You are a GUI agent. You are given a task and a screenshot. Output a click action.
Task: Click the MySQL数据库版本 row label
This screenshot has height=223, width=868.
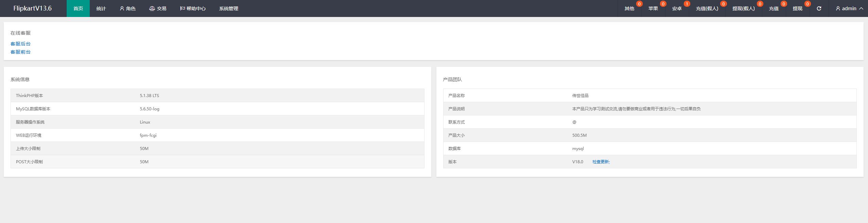coord(33,109)
